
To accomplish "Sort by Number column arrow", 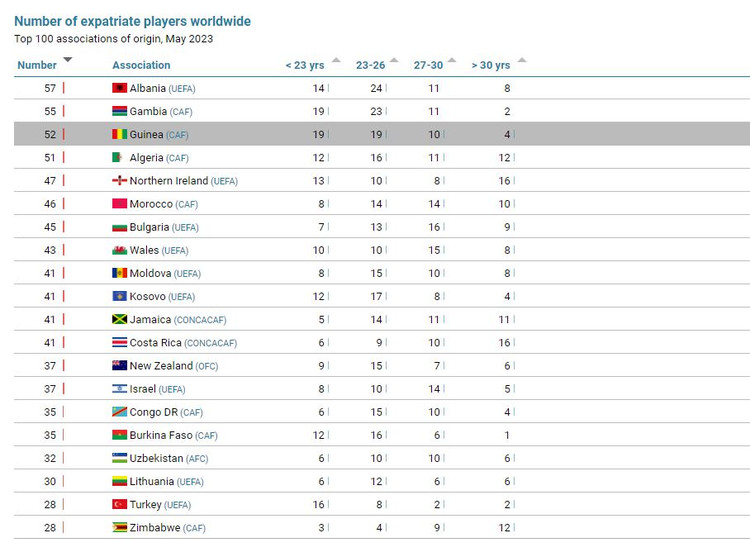I will (x=68, y=60).
